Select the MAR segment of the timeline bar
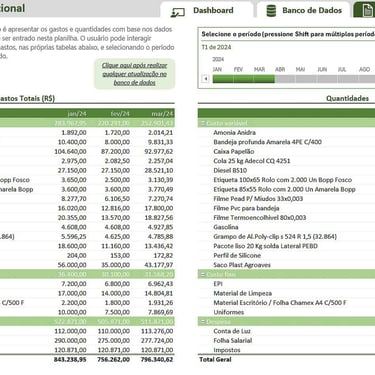The height and width of the screenshot is (375, 375). [264, 79]
